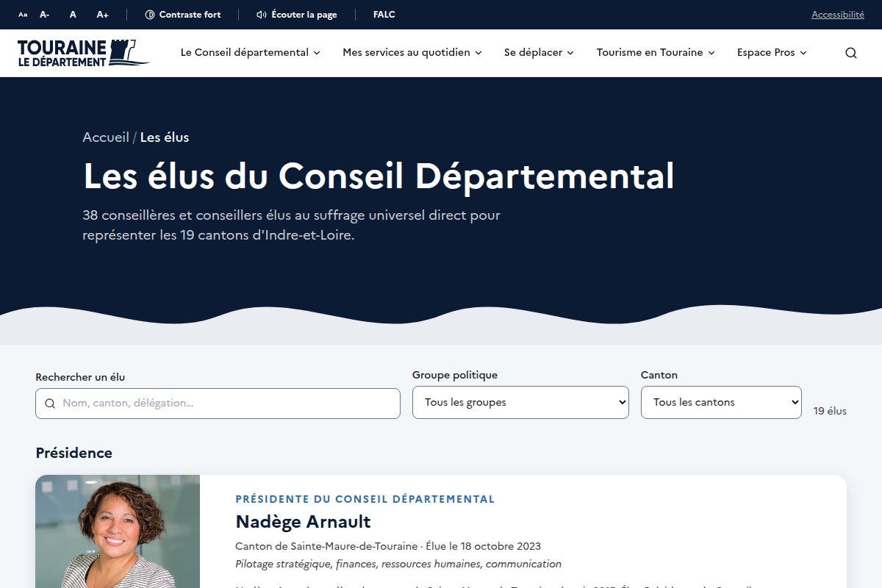Image resolution: width=882 pixels, height=588 pixels.
Task: Click Canton de Sainte-Maure-de-Touraine text
Action: (x=326, y=546)
